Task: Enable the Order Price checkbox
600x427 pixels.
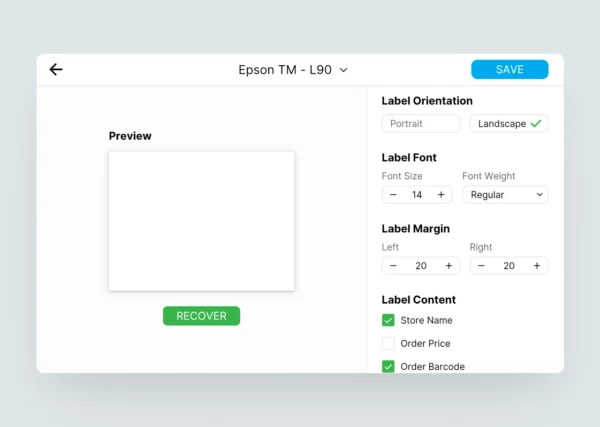Action: 388,344
